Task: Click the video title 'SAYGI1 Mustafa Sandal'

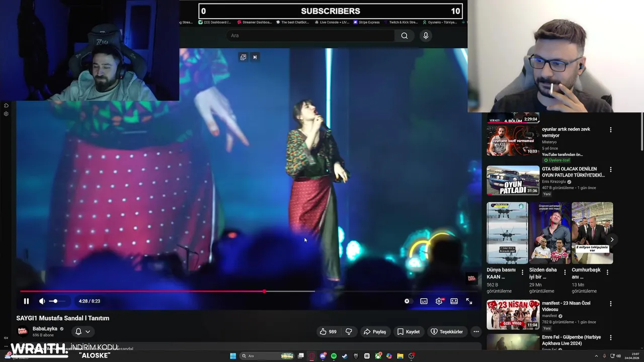Action: [62, 318]
